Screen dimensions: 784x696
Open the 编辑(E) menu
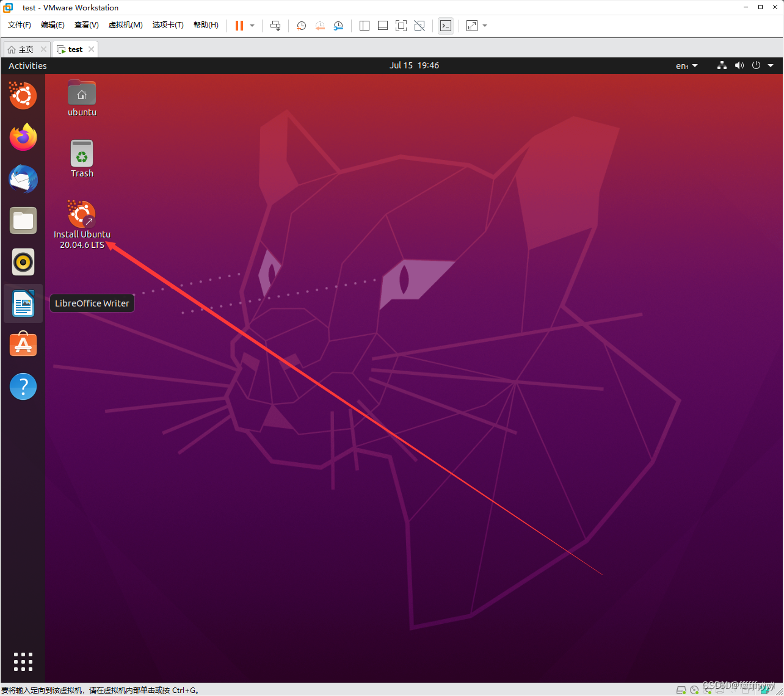coord(53,25)
